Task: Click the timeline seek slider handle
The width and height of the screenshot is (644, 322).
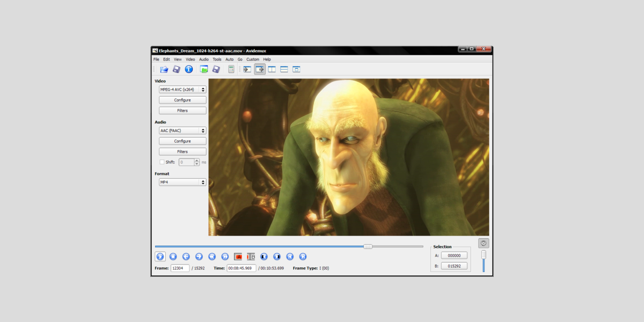Action: [368, 246]
